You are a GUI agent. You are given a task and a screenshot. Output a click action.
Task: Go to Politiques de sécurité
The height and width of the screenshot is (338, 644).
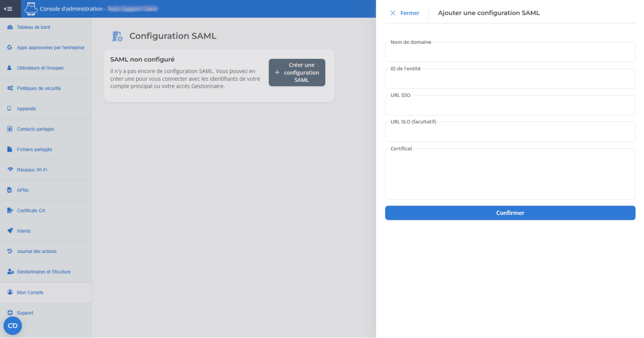tap(39, 88)
